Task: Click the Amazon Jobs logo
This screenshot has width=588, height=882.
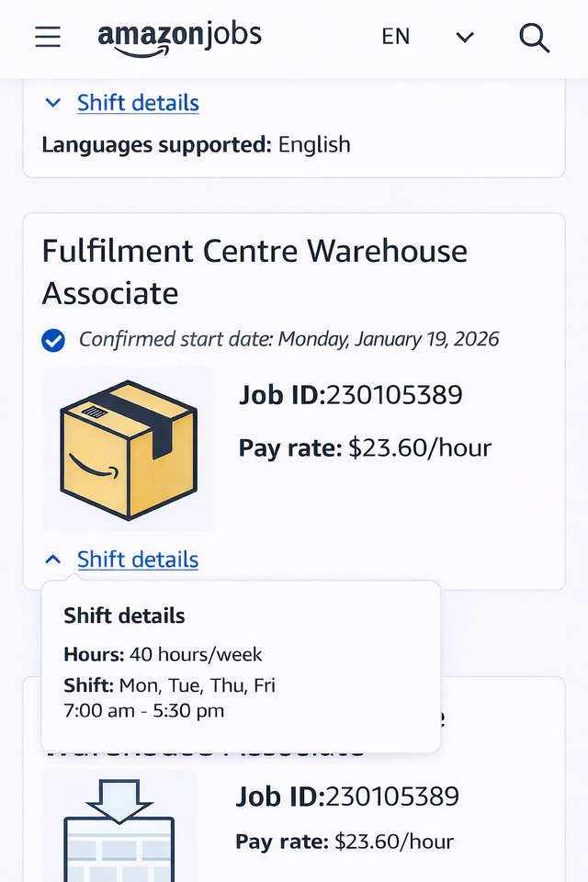Action: [179, 37]
